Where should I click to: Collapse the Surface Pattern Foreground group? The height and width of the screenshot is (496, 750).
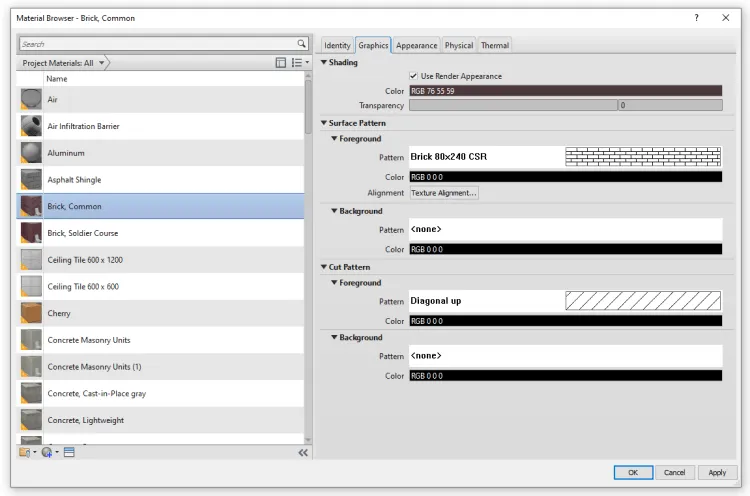click(x=334, y=139)
